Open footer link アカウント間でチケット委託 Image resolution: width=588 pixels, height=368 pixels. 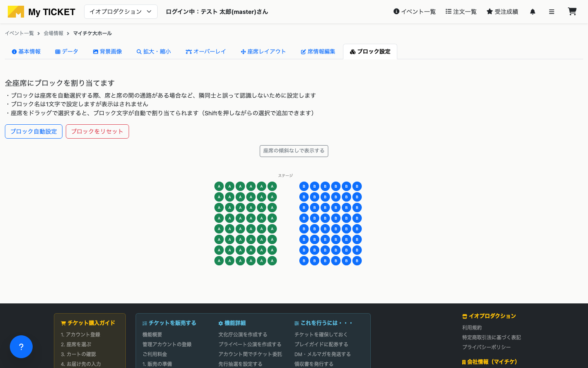click(250, 354)
